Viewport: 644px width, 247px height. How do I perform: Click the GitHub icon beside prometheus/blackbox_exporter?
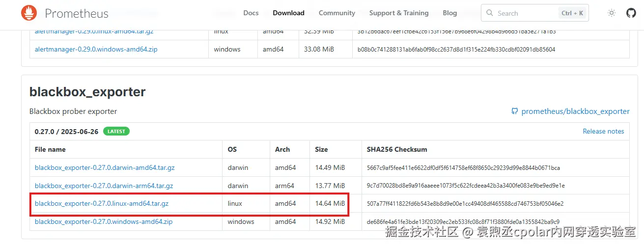click(515, 111)
